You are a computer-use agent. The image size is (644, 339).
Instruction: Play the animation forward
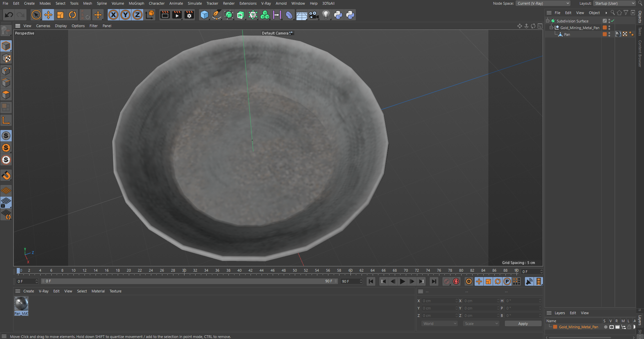tap(402, 281)
